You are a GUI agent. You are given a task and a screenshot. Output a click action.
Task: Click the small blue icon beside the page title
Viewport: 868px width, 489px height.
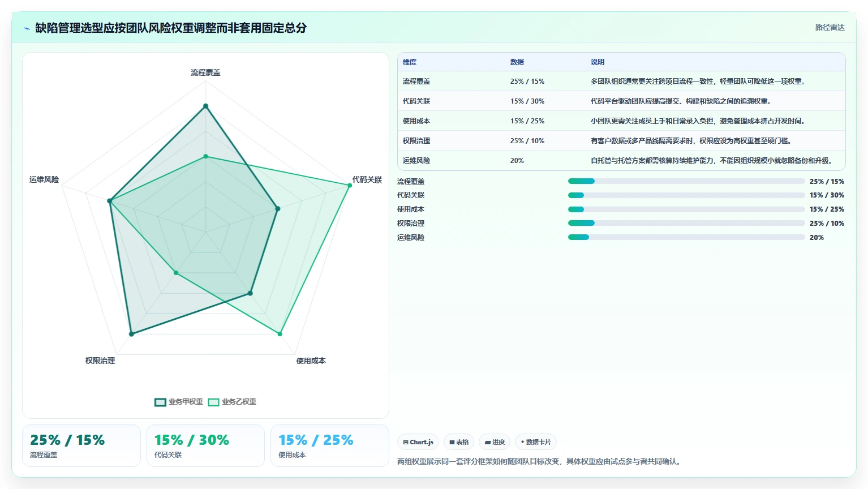(27, 28)
